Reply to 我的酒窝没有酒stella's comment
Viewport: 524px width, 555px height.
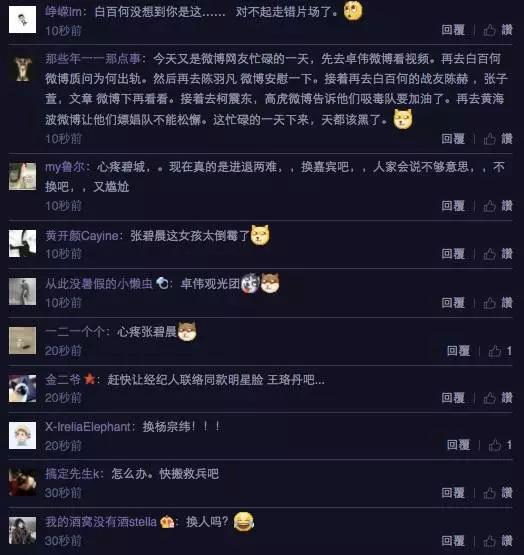click(x=453, y=541)
